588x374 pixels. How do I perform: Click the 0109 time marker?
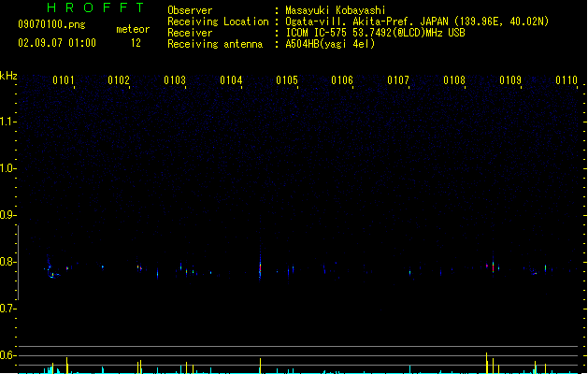pos(510,80)
